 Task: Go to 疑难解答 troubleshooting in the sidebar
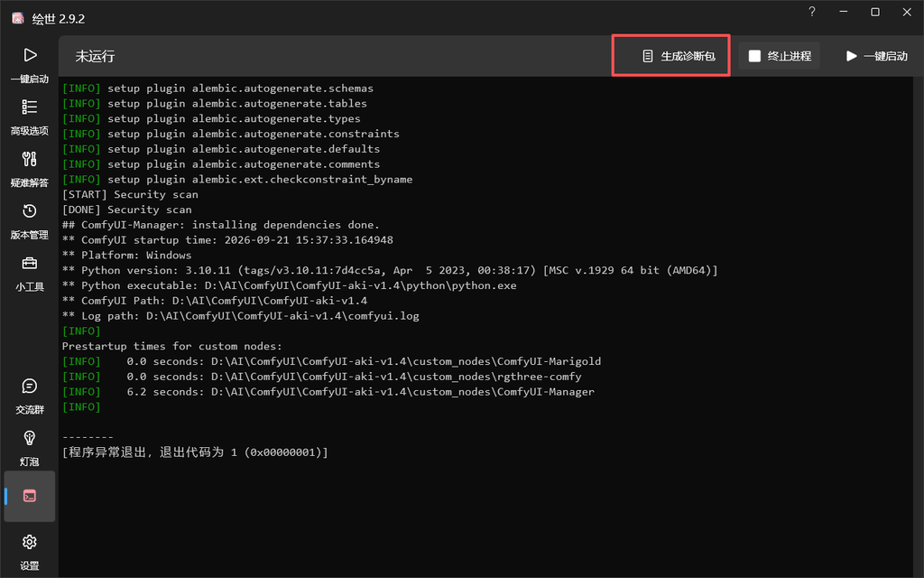point(30,169)
